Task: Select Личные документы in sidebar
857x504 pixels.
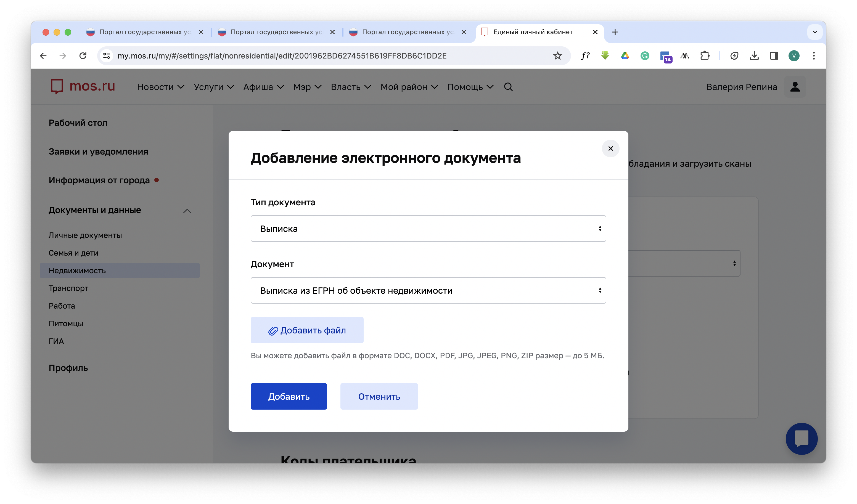Action: tap(85, 235)
